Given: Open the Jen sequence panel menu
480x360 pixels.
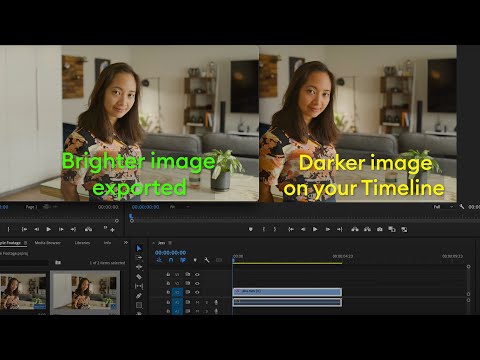Looking at the screenshot, I should (x=170, y=243).
